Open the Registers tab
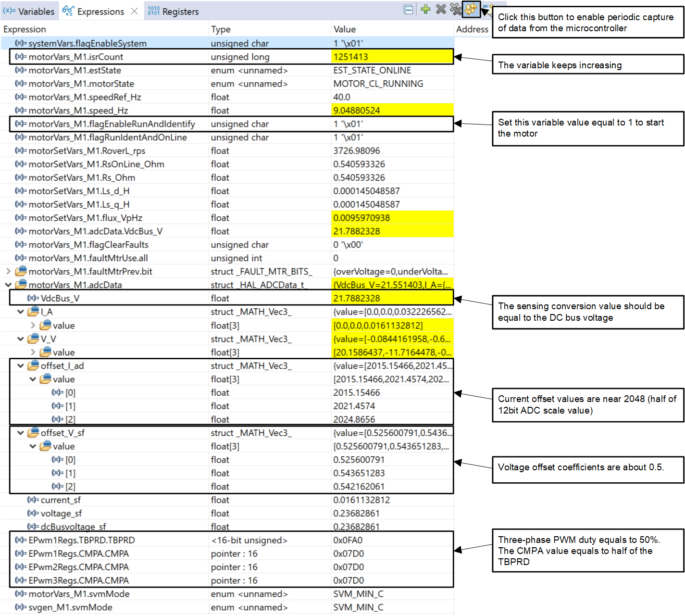The width and height of the screenshot is (685, 616). [x=173, y=11]
